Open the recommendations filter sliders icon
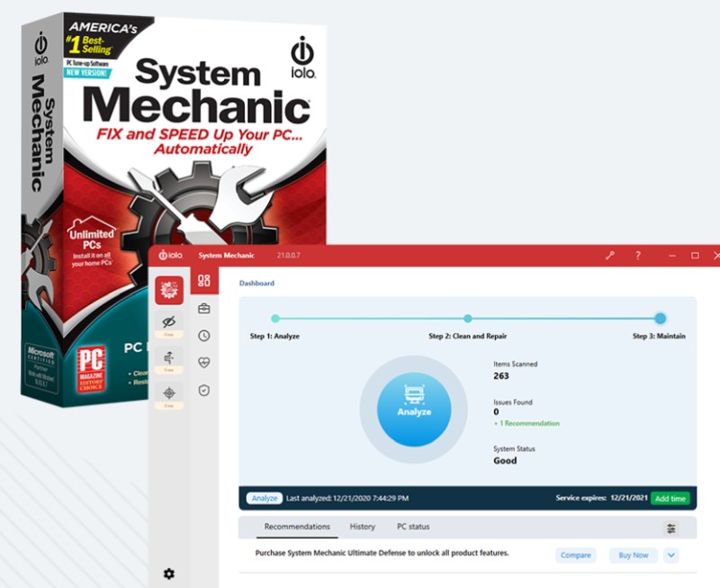The image size is (720, 588). click(671, 529)
